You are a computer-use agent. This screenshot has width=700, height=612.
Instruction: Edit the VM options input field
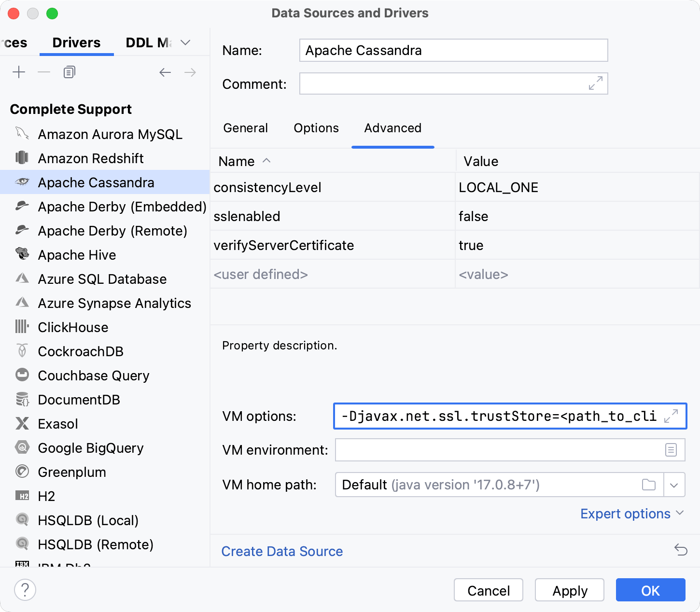pos(497,416)
